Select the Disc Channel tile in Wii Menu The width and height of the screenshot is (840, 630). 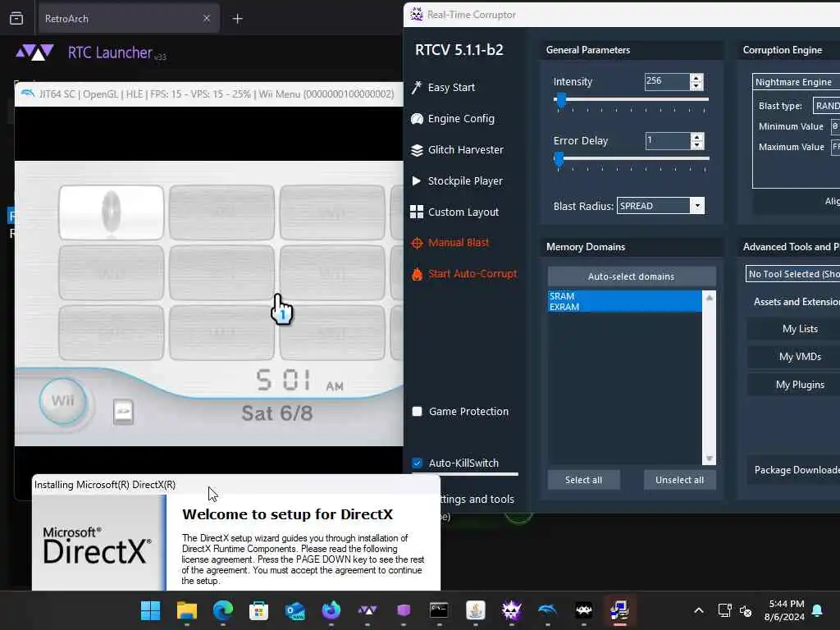point(112,212)
